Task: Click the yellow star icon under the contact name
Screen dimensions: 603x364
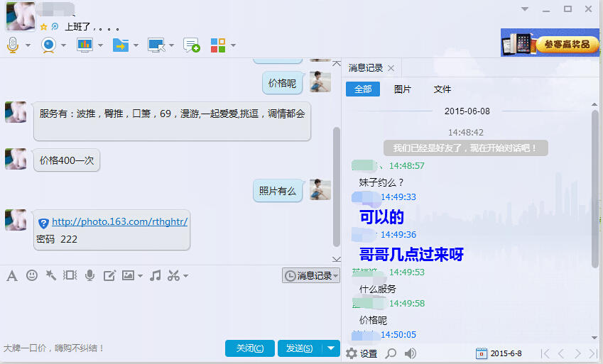Action: 43,27
